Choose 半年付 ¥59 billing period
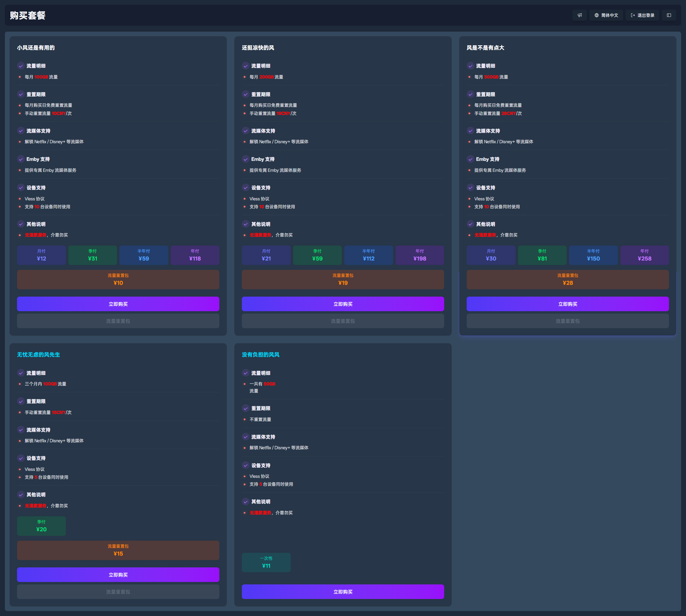 143,255
